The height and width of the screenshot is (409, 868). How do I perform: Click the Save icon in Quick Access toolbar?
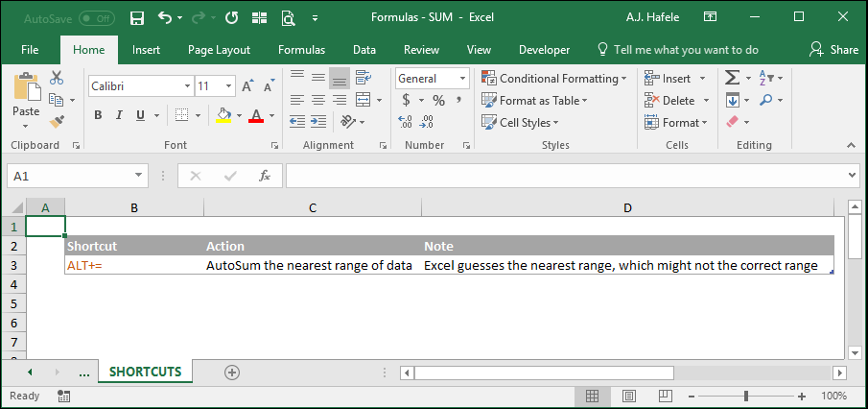[137, 17]
